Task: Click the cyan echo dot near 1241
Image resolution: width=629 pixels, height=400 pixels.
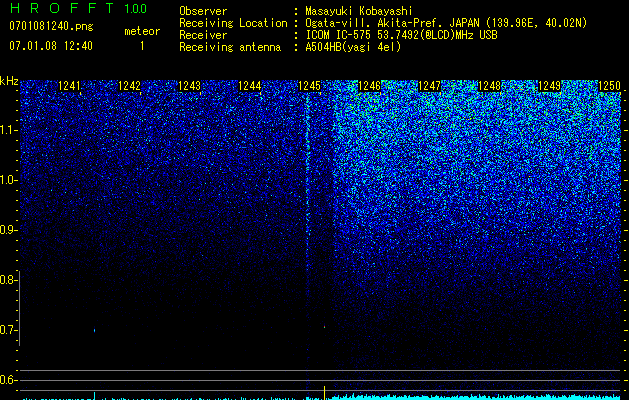Action: pyautogui.click(x=94, y=331)
